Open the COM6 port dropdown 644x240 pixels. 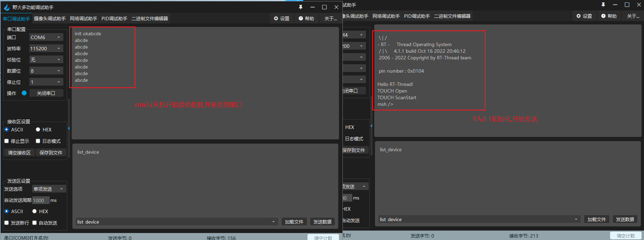tap(46, 37)
